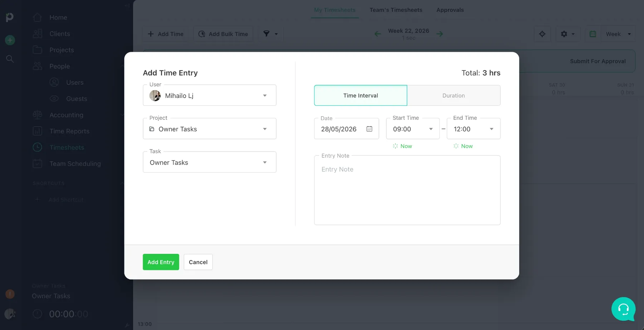Open the Team Scheduling calendar icon
Viewport: 644px width, 330px height.
point(38,163)
